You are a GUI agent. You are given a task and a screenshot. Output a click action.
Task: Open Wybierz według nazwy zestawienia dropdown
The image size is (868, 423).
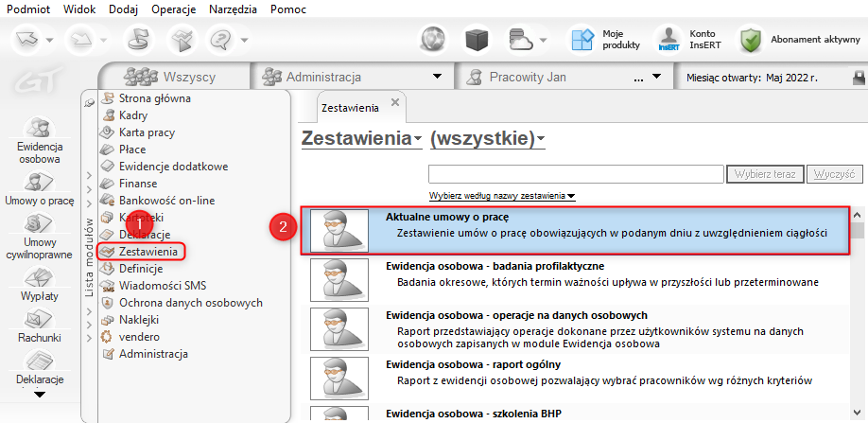[502, 196]
